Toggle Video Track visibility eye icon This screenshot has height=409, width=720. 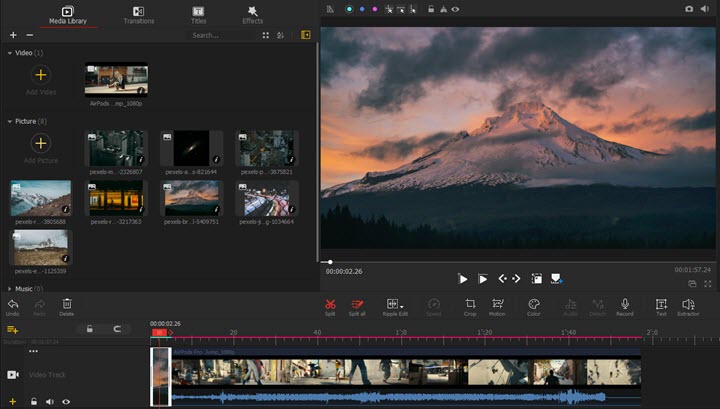click(66, 401)
